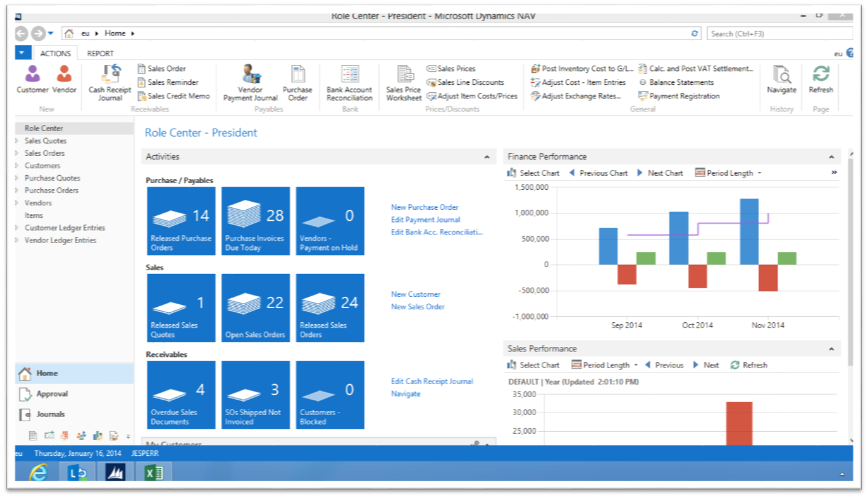Open Payment Registration

tap(679, 96)
